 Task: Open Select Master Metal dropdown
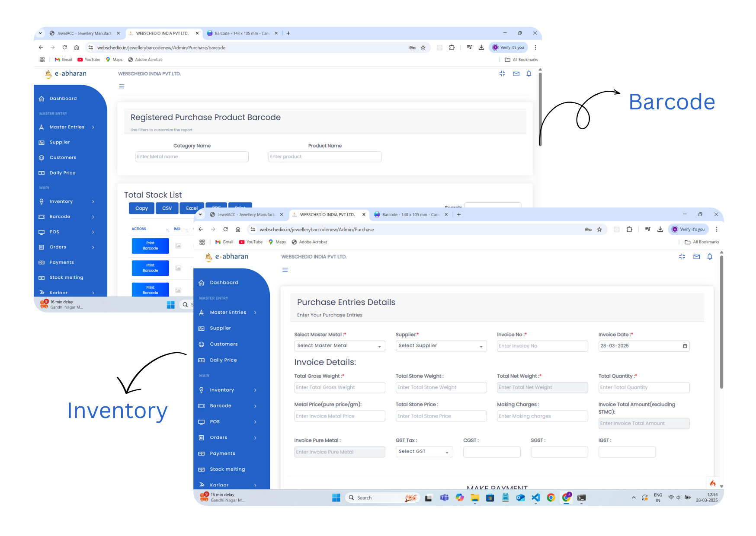pos(340,346)
